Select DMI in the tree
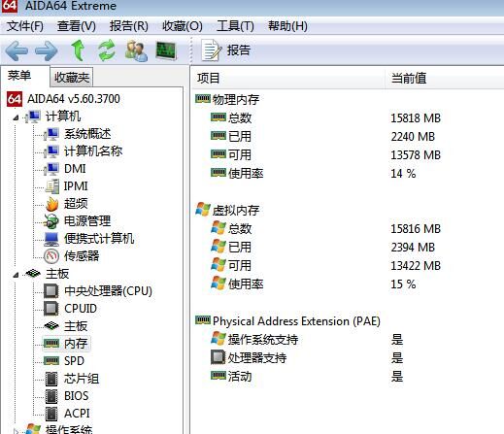Viewport: 504px width, 434px height. pos(75,169)
